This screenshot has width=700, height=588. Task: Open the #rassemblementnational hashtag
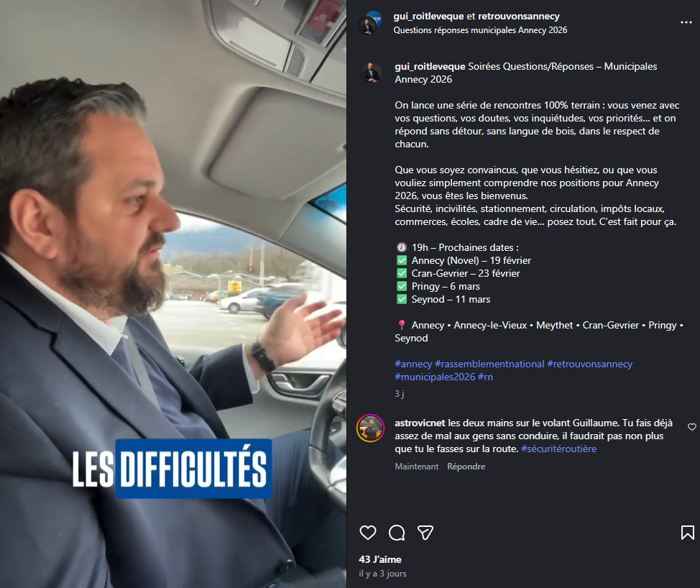click(489, 364)
